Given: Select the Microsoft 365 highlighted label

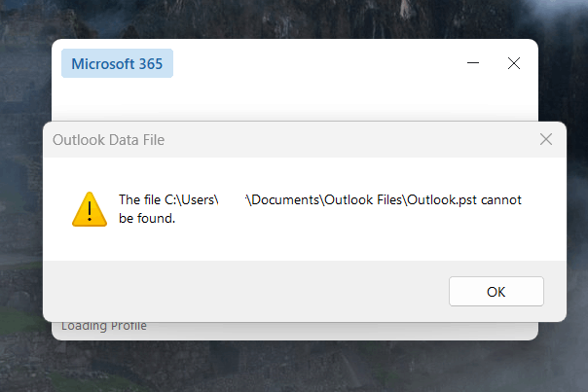Looking at the screenshot, I should click(118, 63).
